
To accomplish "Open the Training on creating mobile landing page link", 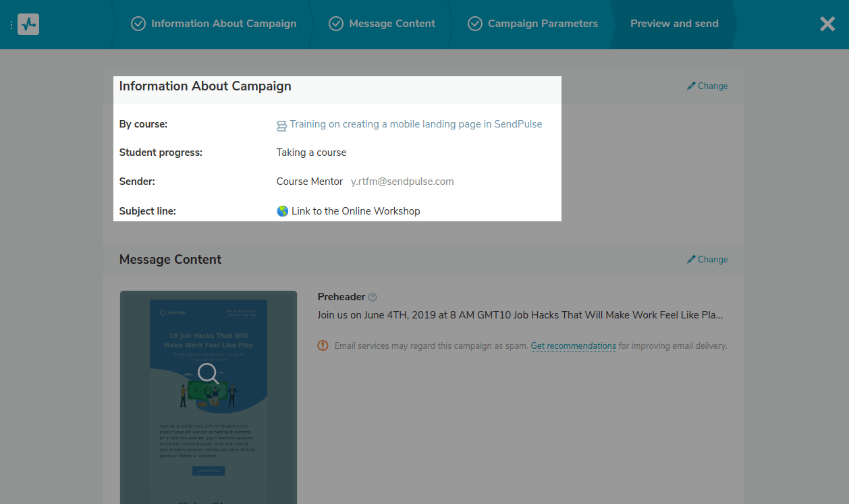I will point(416,124).
